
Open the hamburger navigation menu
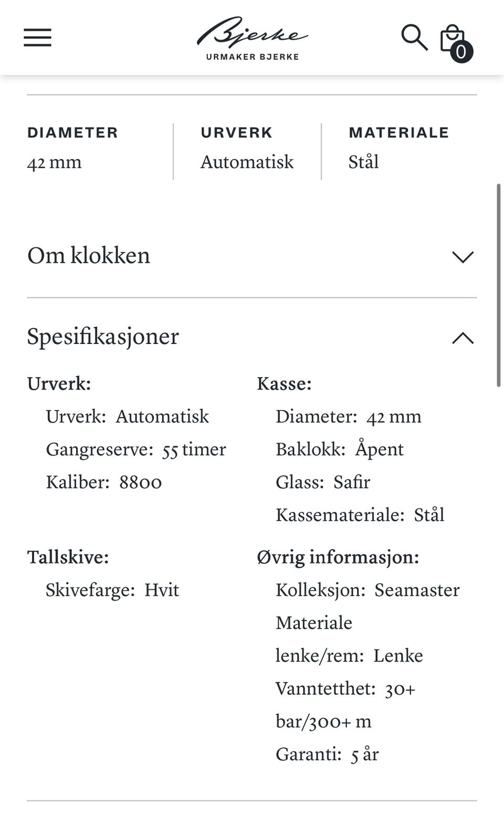[x=37, y=38]
